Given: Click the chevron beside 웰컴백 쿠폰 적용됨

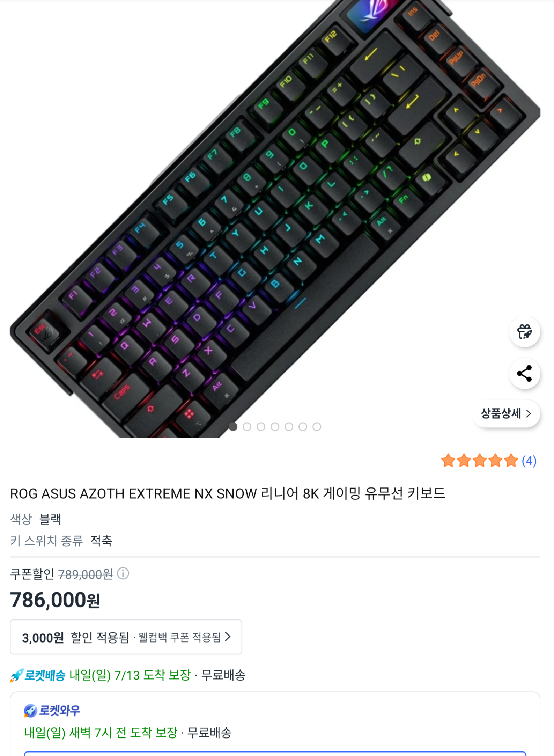Looking at the screenshot, I should click(x=228, y=637).
